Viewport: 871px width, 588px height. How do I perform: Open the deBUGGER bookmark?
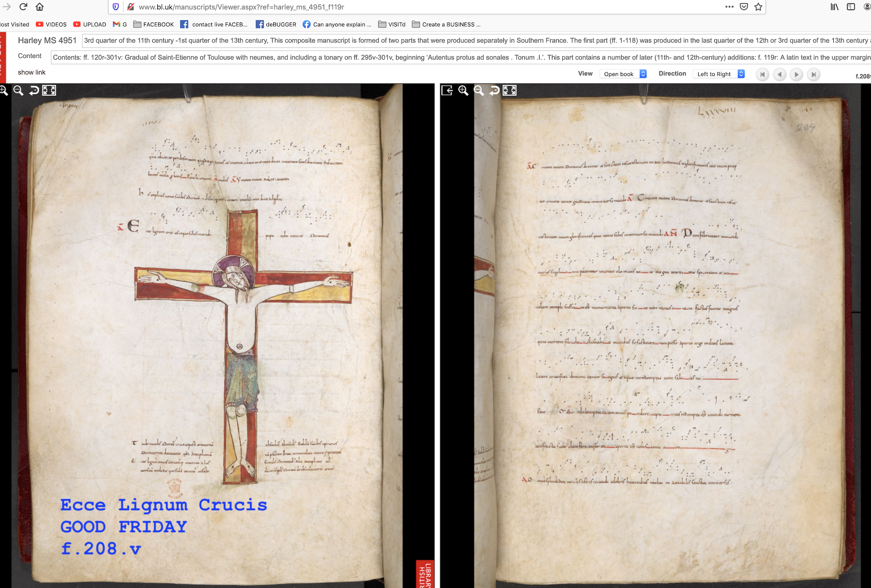(x=276, y=24)
